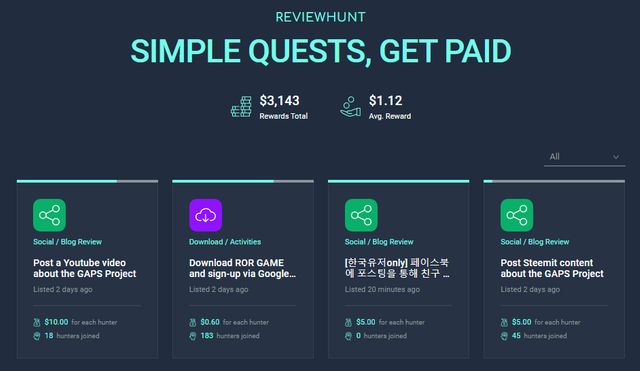
Task: Click the 'Listed 20 minutes ago' text
Action: 382,289
